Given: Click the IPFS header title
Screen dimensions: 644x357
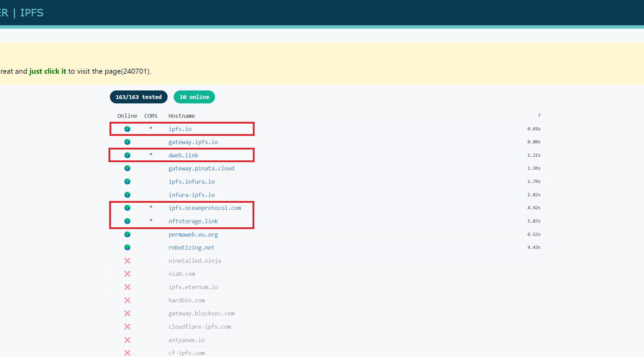Looking at the screenshot, I should click(x=32, y=13).
